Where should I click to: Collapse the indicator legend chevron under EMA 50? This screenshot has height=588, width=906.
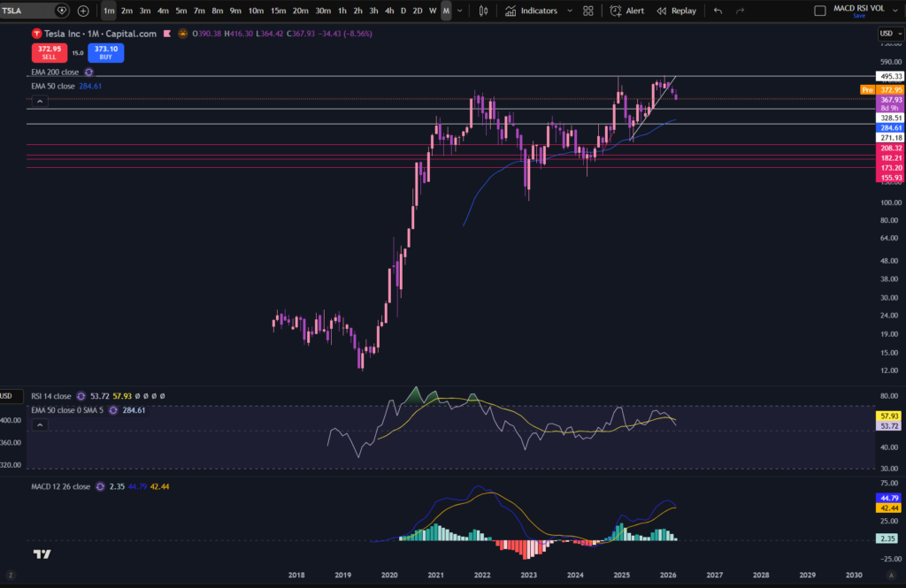(40, 102)
